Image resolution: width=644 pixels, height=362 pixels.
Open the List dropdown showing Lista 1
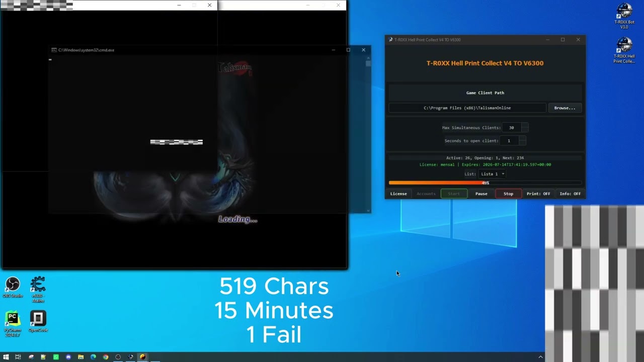point(492,174)
